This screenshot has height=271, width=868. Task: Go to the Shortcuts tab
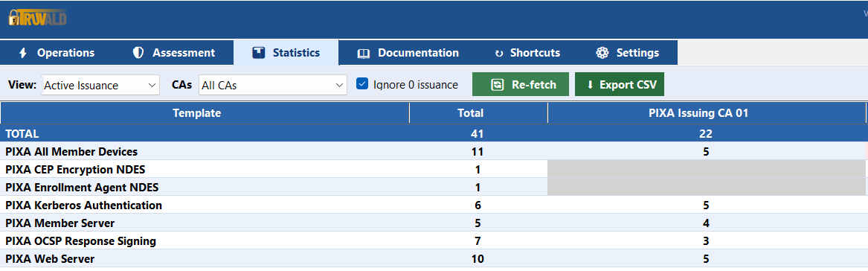point(527,53)
